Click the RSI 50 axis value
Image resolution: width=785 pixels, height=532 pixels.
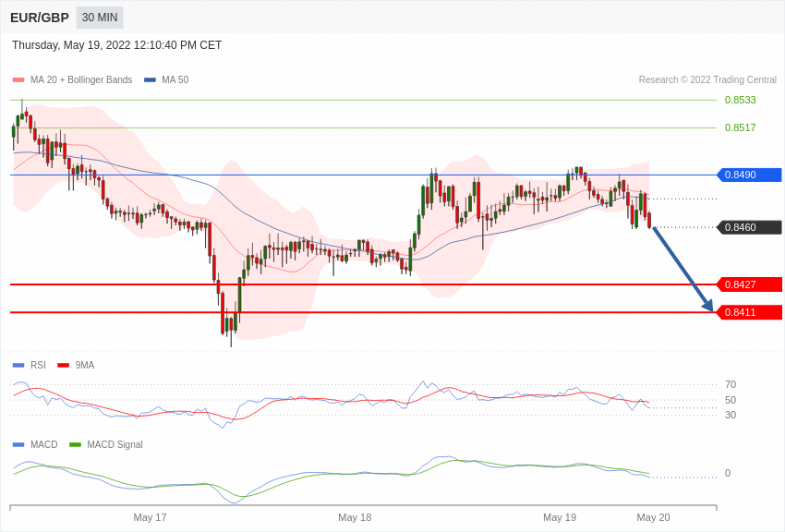click(x=731, y=400)
